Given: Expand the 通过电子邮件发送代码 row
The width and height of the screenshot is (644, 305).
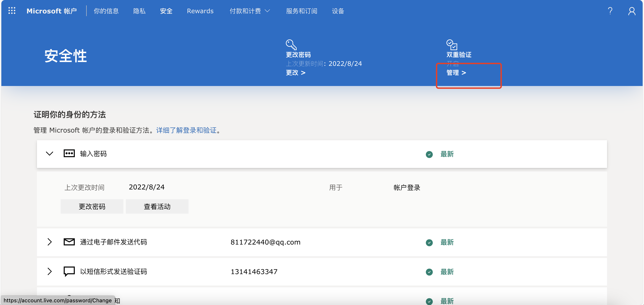Looking at the screenshot, I should coord(49,242).
